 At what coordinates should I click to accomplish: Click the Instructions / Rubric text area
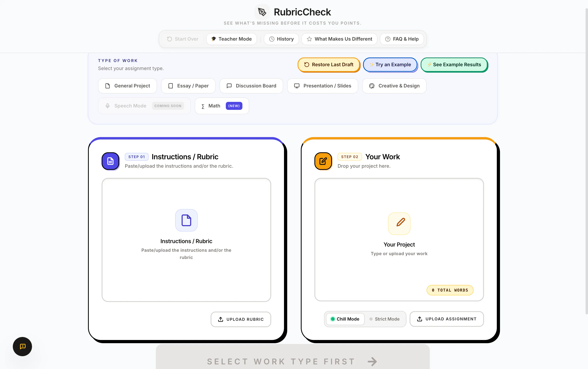[186, 240]
